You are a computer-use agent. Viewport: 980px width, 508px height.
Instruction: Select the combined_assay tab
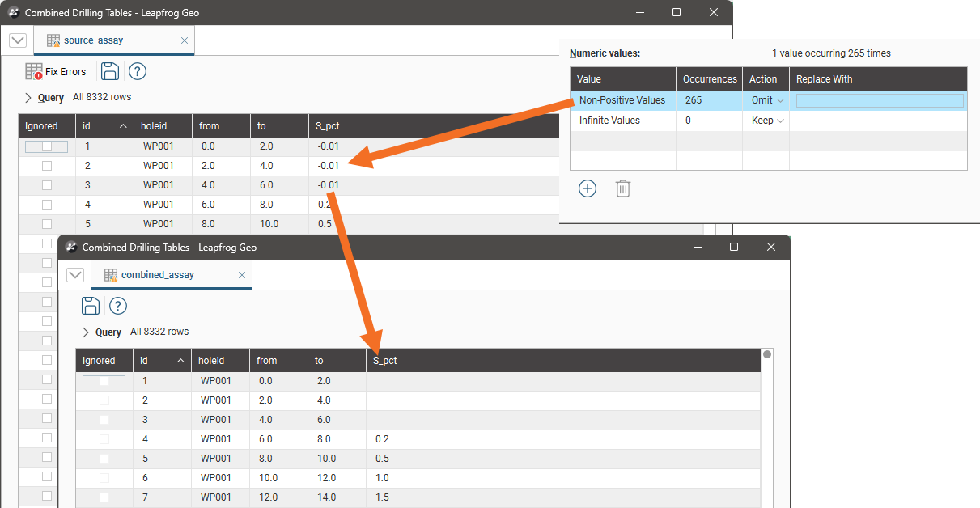pos(157,275)
